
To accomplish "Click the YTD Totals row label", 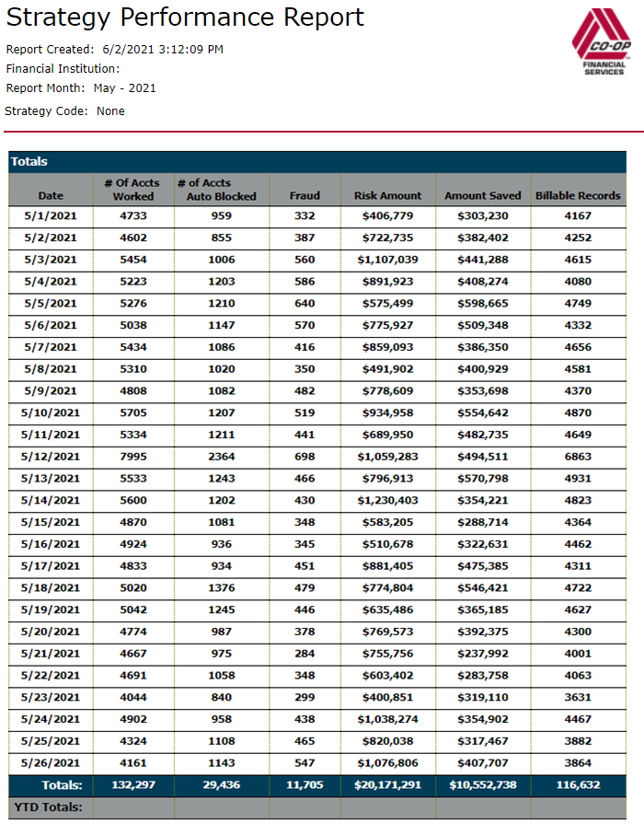I will [48, 807].
